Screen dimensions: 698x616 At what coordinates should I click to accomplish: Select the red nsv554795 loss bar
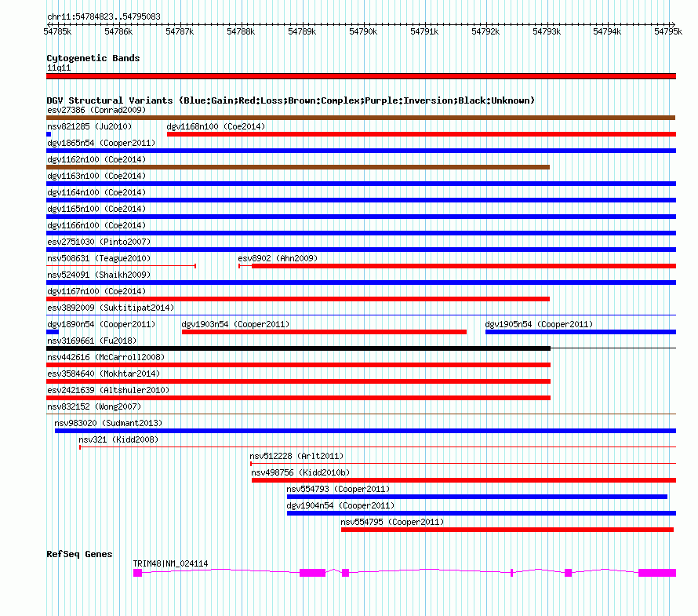[507, 530]
